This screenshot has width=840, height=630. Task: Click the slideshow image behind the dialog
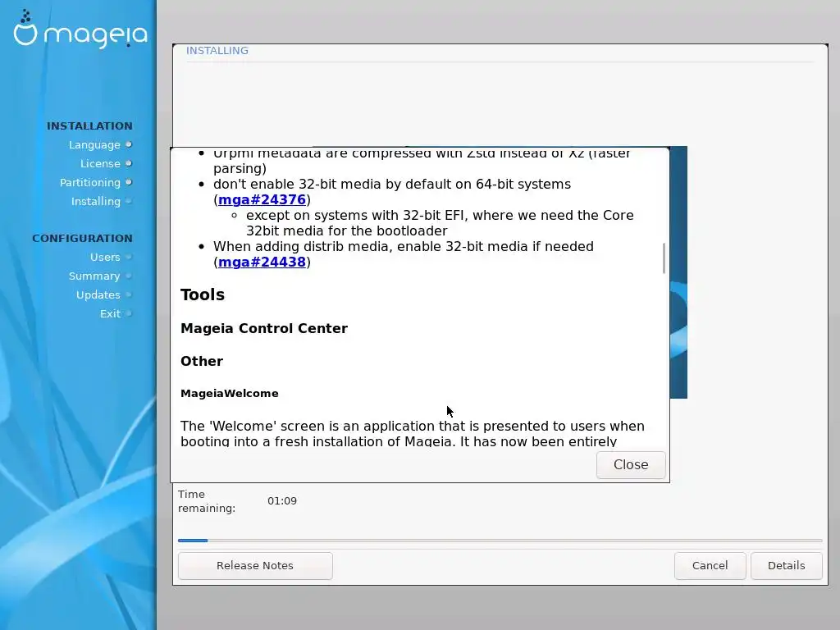pos(678,272)
